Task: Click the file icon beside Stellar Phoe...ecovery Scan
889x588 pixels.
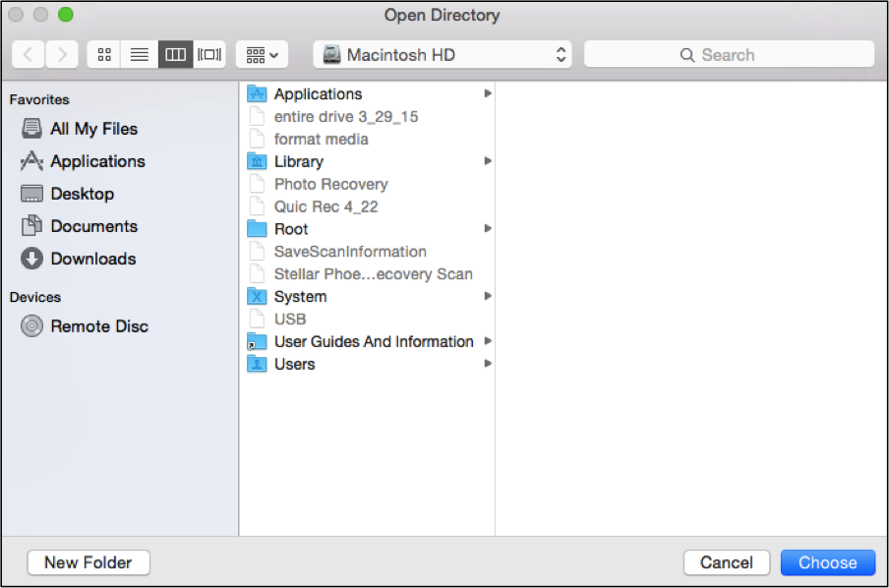Action: tap(257, 274)
